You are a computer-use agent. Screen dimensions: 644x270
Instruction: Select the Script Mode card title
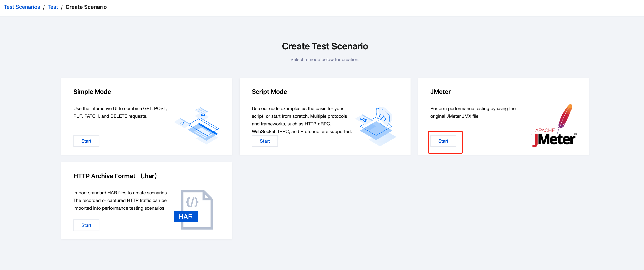point(269,92)
